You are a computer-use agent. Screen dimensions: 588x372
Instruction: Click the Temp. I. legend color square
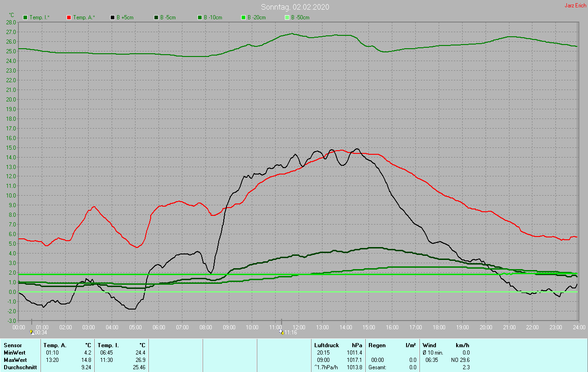pos(25,17)
